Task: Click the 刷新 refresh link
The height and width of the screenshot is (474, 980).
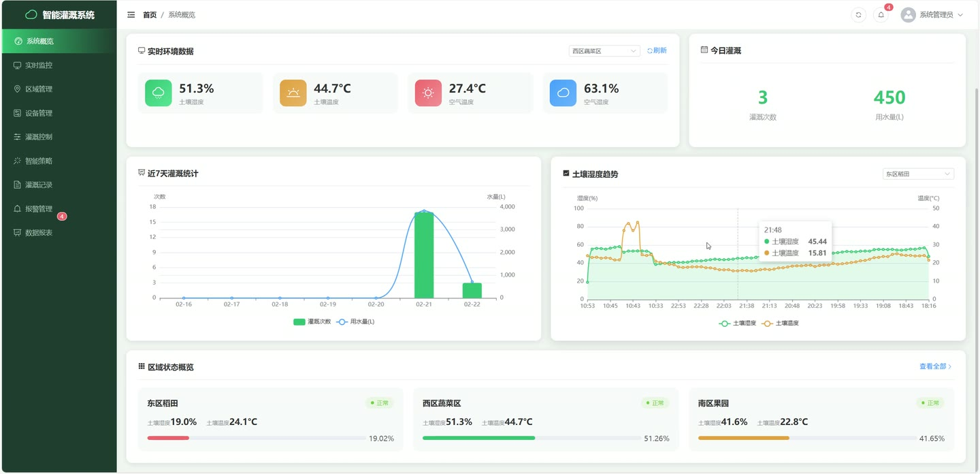Action: point(657,50)
